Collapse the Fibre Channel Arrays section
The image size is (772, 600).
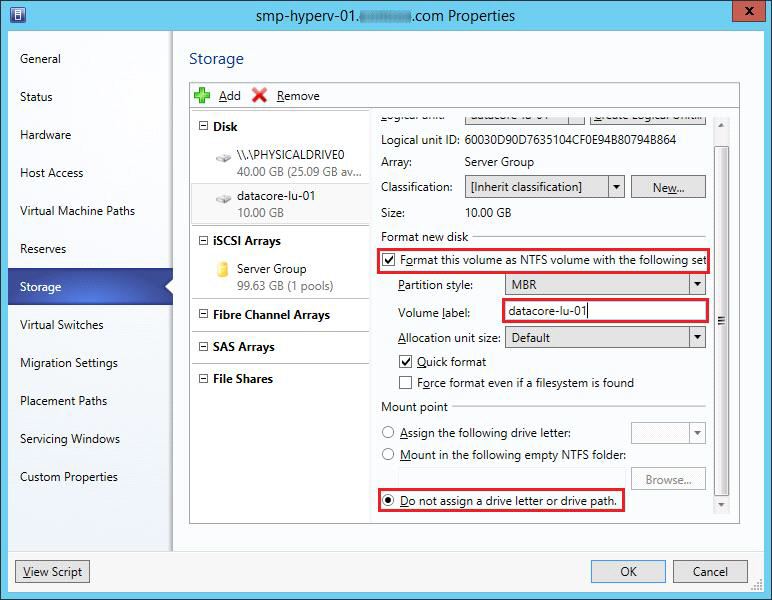click(204, 315)
